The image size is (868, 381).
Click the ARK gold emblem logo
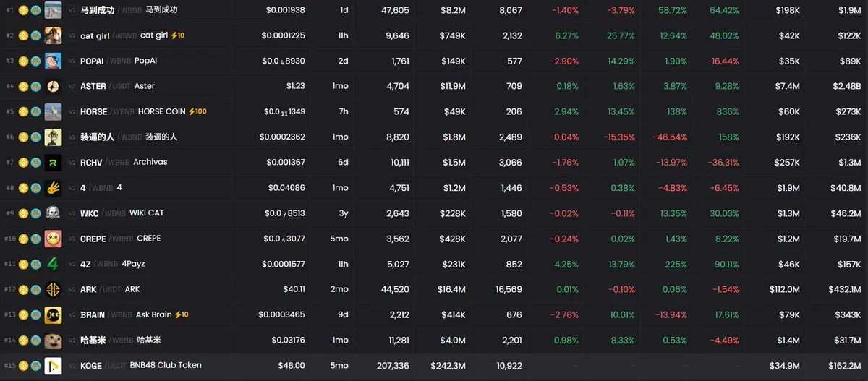click(53, 289)
